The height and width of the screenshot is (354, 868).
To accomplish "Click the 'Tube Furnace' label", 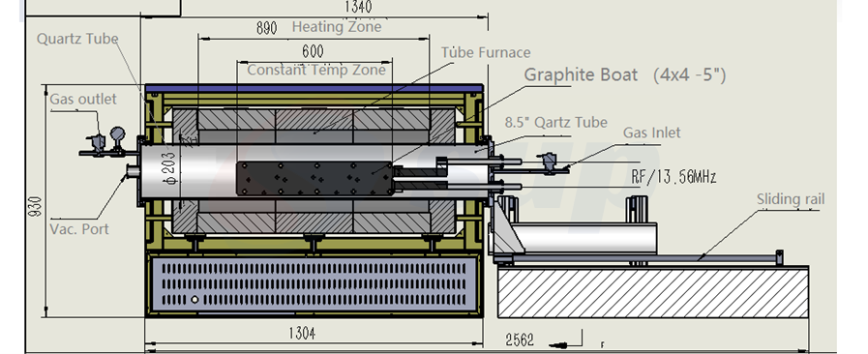I will pos(486,52).
